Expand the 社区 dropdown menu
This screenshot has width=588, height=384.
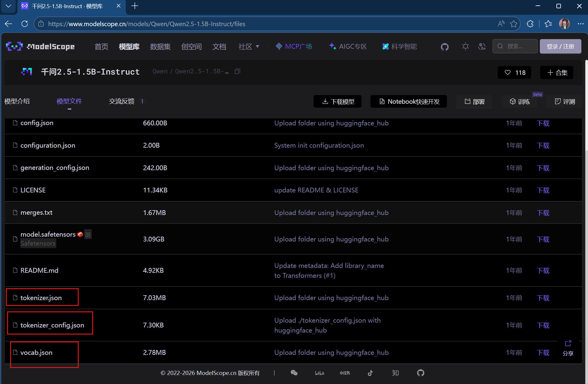click(x=249, y=47)
